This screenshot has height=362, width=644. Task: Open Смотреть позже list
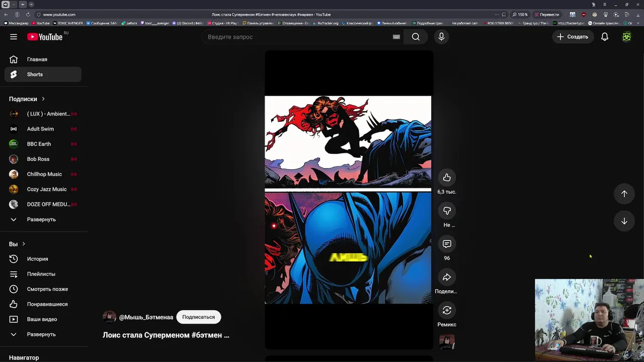pyautogui.click(x=43, y=289)
